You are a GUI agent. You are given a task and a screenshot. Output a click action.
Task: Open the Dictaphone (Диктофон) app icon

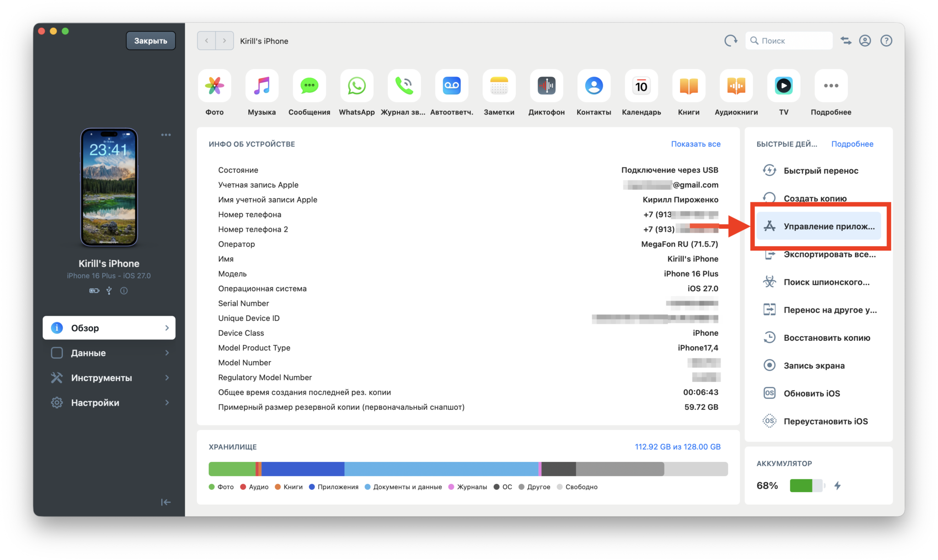point(546,86)
